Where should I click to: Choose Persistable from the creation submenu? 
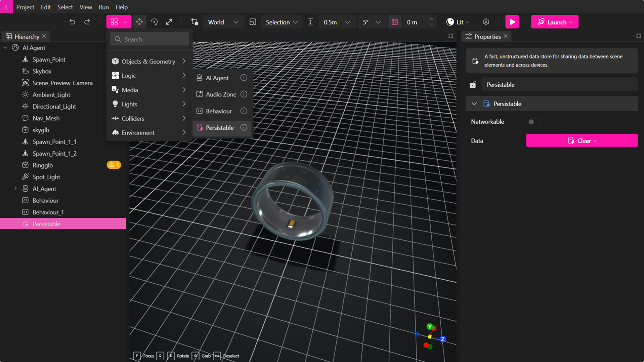click(220, 128)
